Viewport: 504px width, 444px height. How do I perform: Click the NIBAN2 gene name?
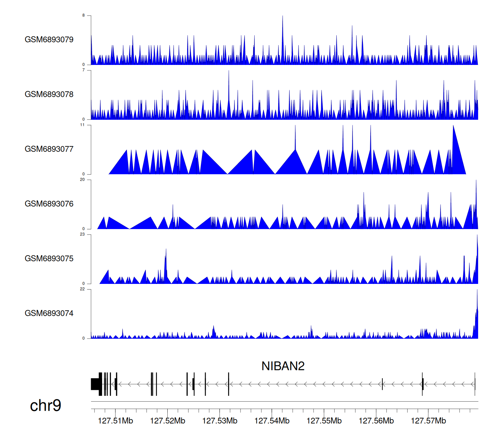tap(283, 366)
